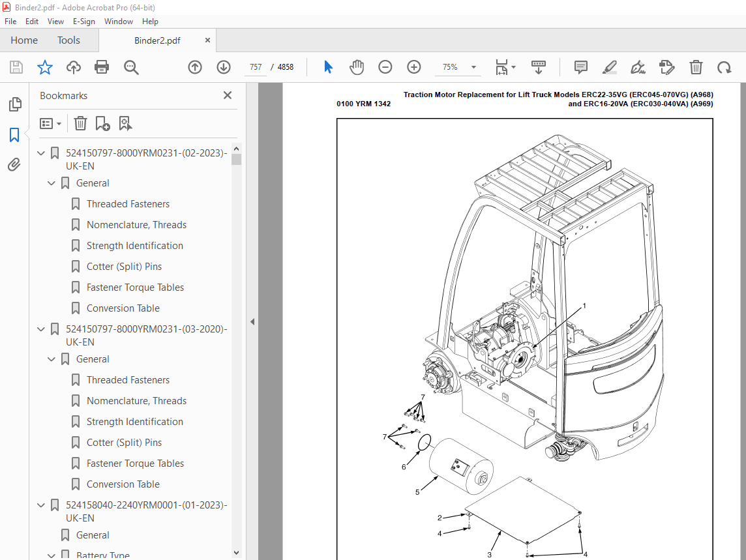Select the Binder2.pdf document tab
Image resolution: width=746 pixels, height=560 pixels.
point(157,40)
